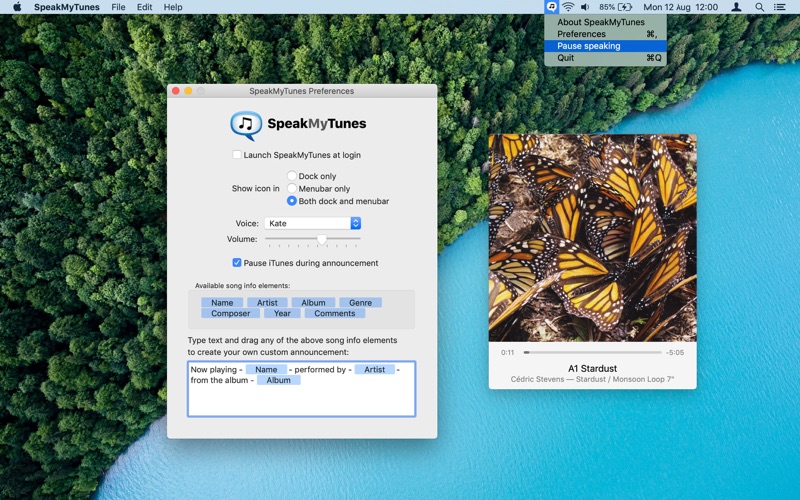Click the song playback progress bar
This screenshot has width=800, height=500.
592,353
